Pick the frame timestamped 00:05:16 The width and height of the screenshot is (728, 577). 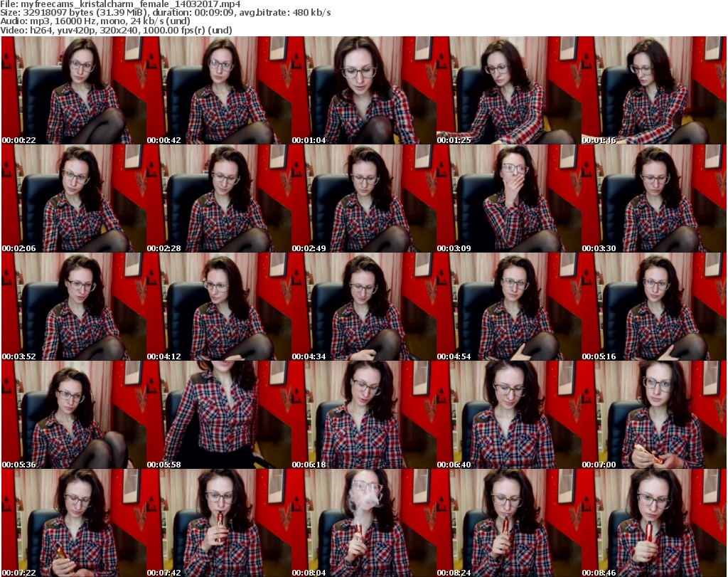pos(654,307)
